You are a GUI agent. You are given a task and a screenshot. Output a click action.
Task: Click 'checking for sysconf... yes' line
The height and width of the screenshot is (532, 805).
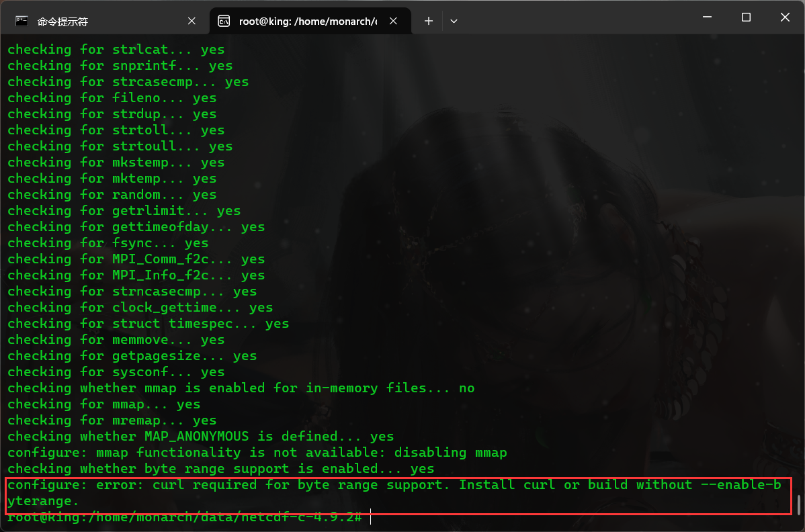click(x=116, y=372)
